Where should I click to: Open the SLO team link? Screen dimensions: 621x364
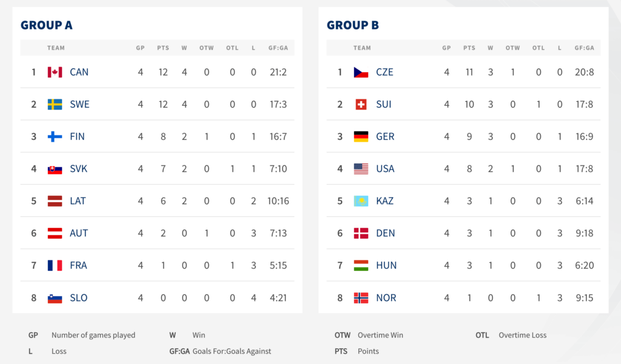point(78,297)
